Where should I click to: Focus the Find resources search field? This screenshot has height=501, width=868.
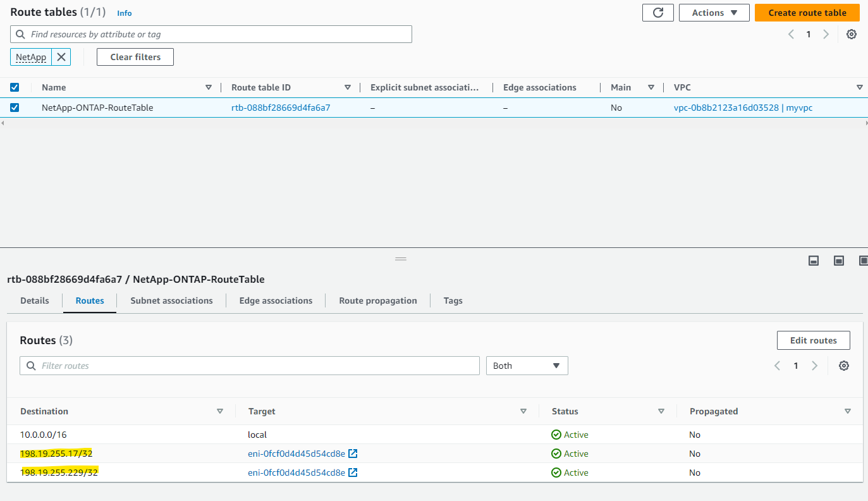211,34
